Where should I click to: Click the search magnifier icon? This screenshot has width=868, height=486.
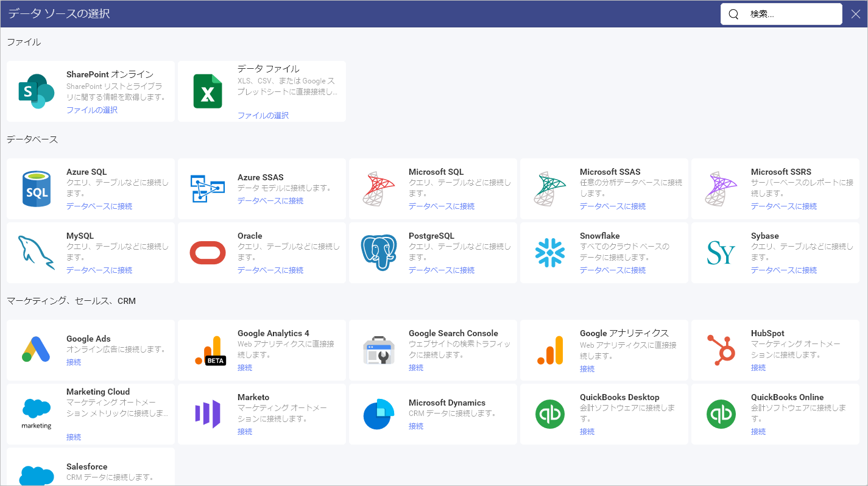tap(733, 14)
